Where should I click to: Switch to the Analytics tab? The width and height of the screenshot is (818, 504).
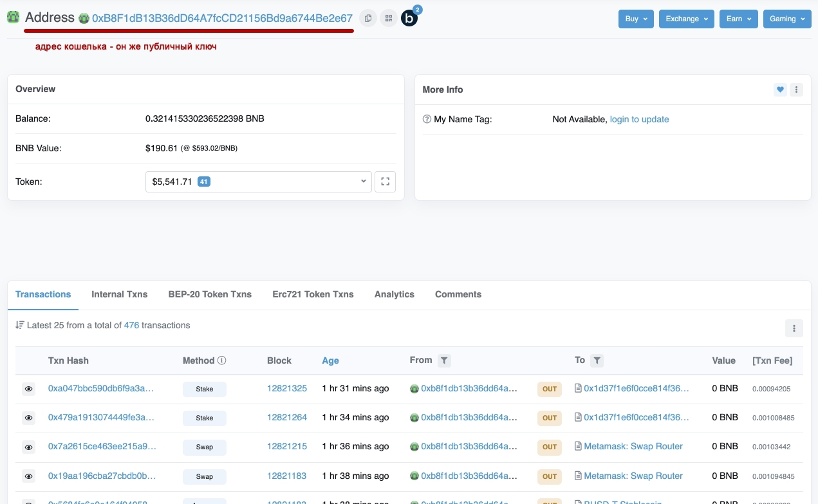395,294
